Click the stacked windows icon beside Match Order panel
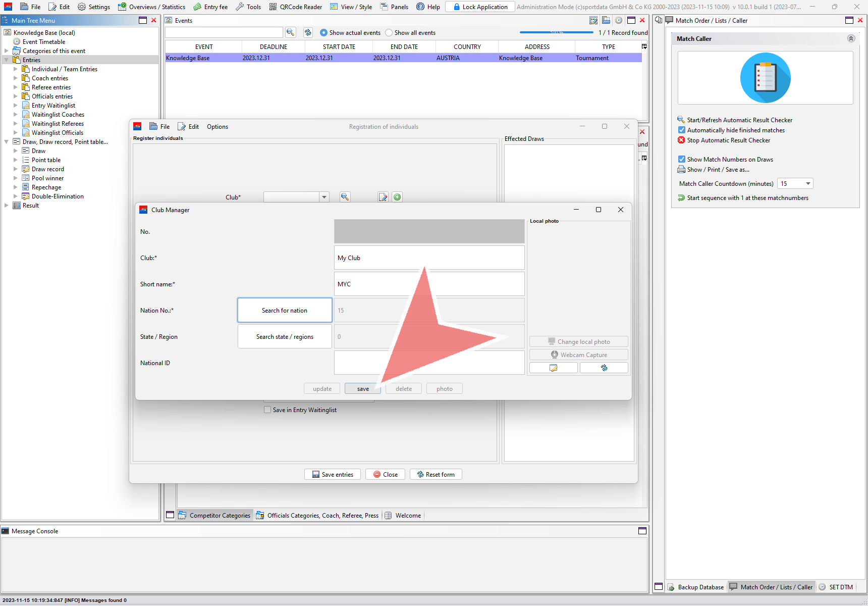 pos(658,20)
